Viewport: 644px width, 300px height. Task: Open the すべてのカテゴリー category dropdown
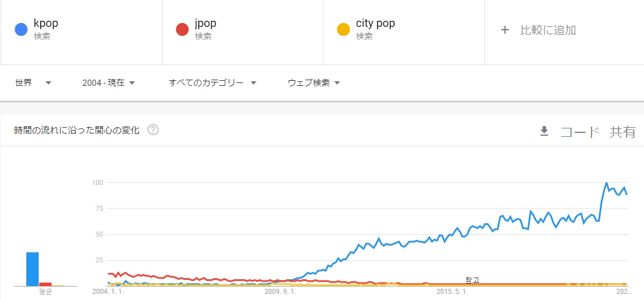212,83
